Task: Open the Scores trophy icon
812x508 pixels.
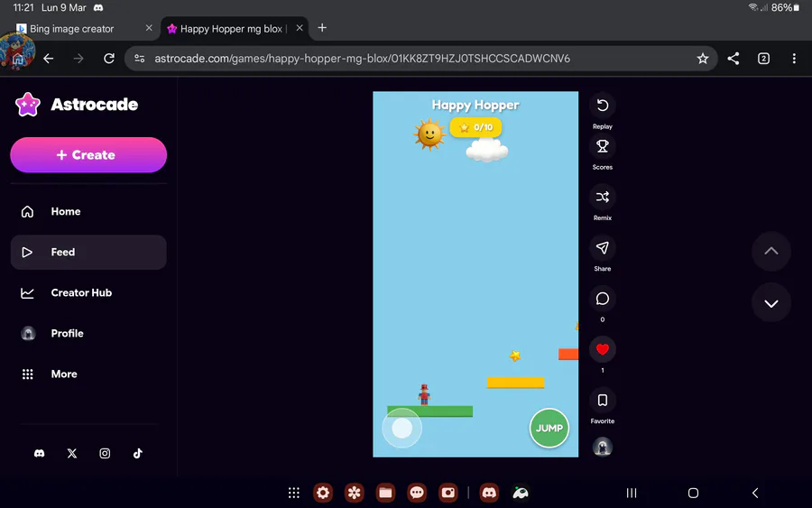Action: pyautogui.click(x=603, y=146)
